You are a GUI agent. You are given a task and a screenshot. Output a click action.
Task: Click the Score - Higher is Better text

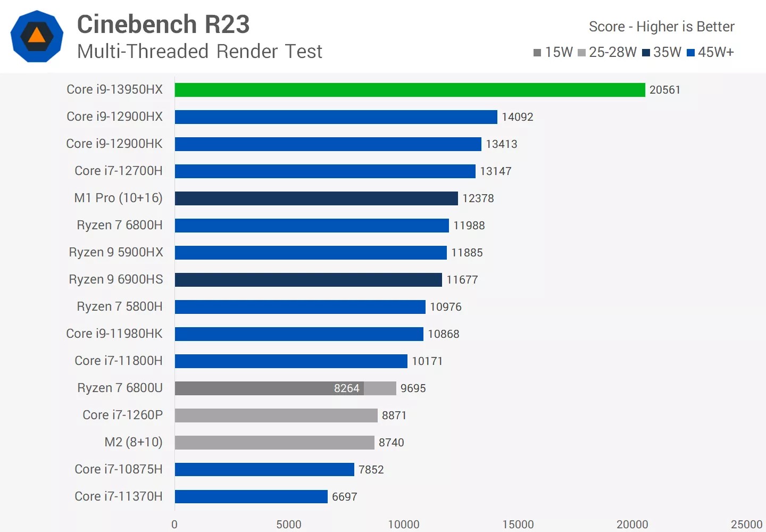(661, 27)
